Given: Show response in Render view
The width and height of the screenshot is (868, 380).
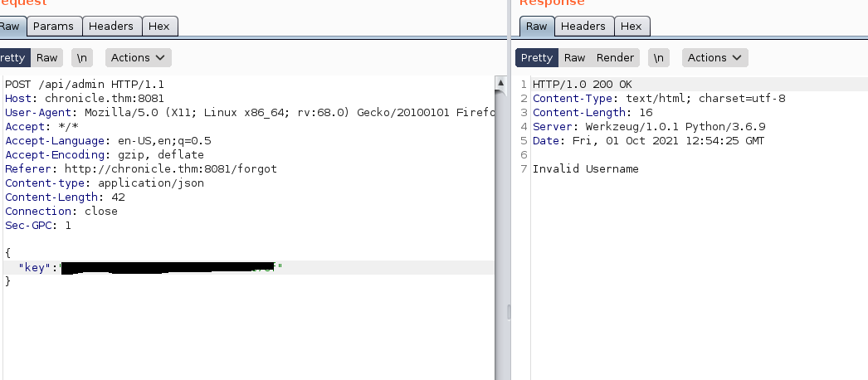Looking at the screenshot, I should pos(615,58).
